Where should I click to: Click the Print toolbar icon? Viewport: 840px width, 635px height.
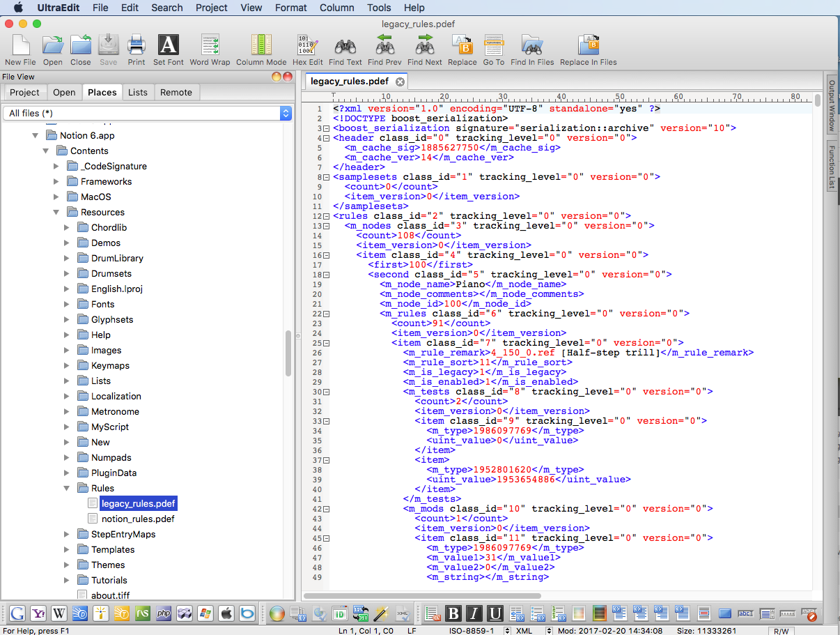(x=137, y=49)
